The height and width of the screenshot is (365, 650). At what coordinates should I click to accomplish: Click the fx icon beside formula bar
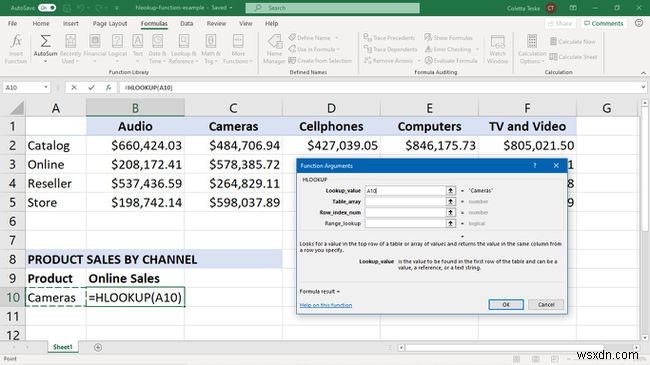tap(108, 88)
